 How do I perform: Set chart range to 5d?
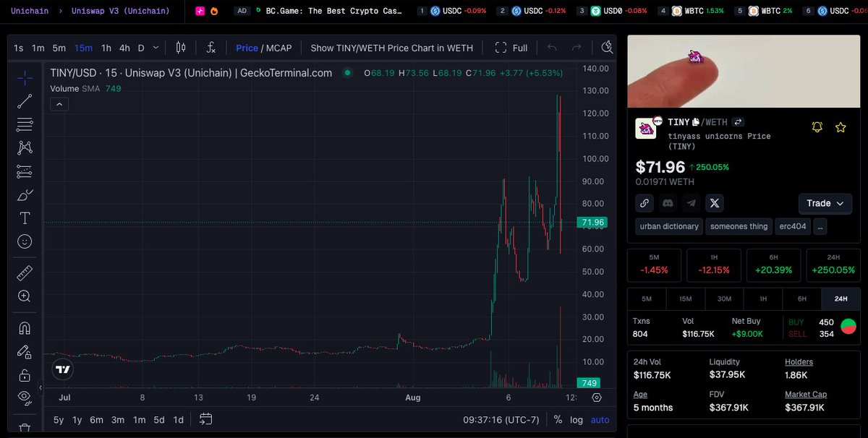click(x=158, y=419)
